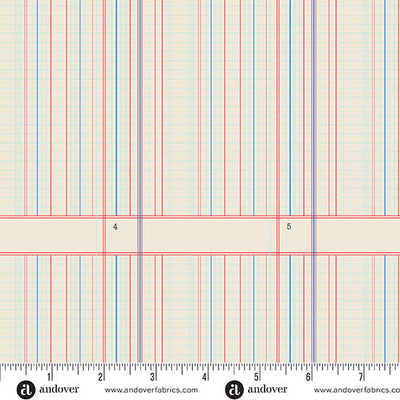
Task: Select the ledger column number 4 label
Action: [x=115, y=227]
